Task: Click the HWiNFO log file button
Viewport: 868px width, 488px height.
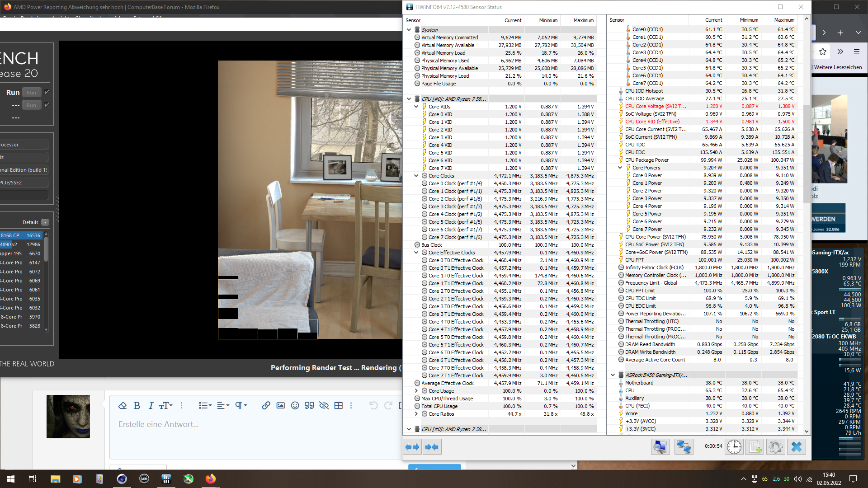Action: tap(755, 447)
